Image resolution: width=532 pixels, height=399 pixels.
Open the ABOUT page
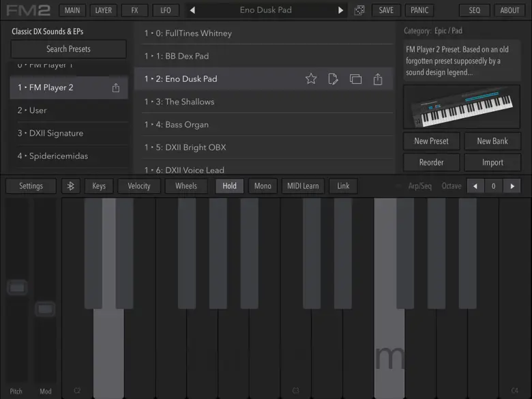(x=509, y=10)
